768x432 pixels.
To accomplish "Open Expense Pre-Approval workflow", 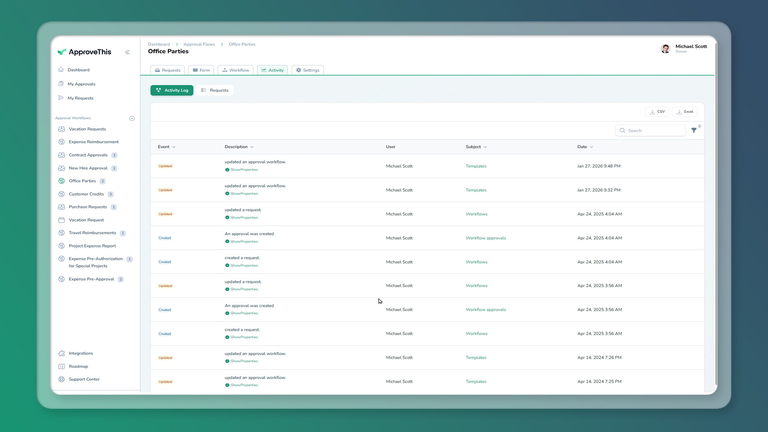I will click(x=91, y=279).
